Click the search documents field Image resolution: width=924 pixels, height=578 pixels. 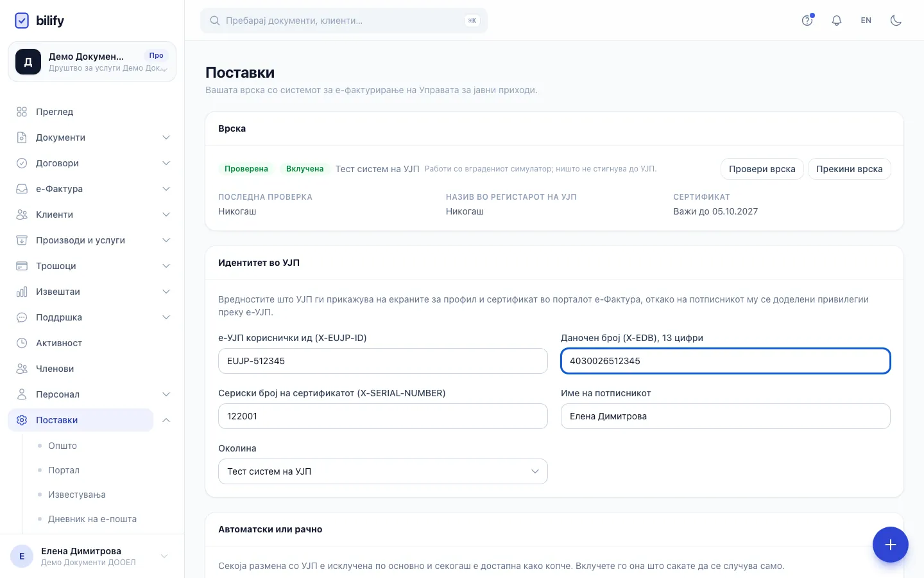pos(344,21)
